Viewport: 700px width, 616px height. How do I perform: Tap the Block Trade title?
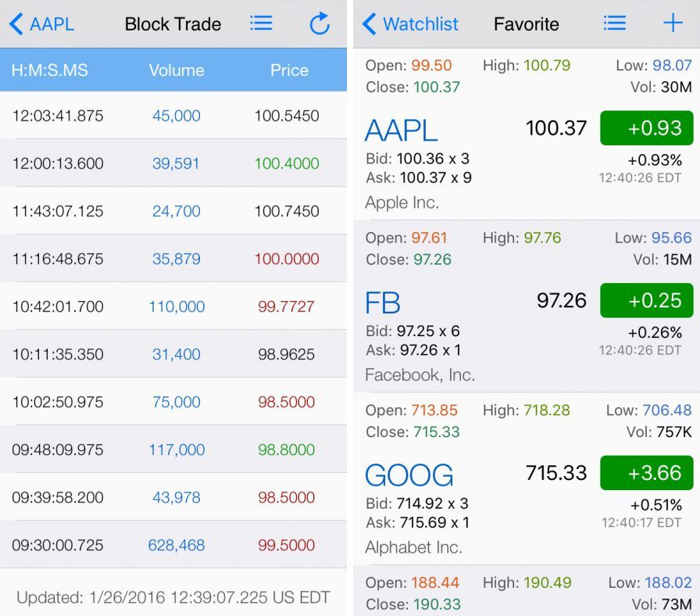[173, 23]
